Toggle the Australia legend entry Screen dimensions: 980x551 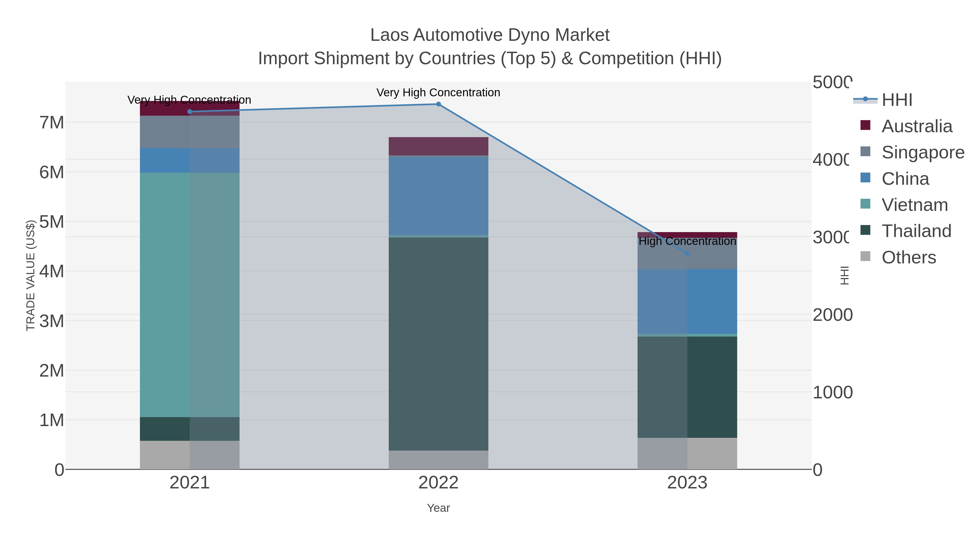(x=906, y=126)
